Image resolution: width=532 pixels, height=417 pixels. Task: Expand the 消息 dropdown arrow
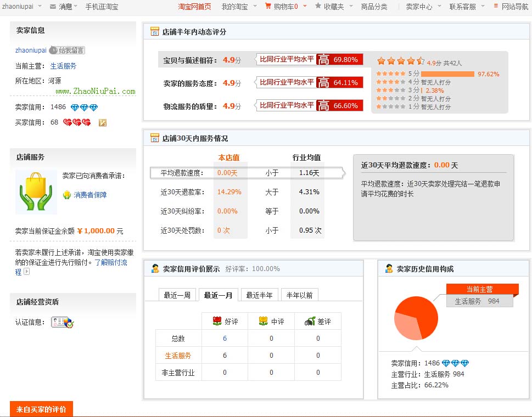[76, 6]
